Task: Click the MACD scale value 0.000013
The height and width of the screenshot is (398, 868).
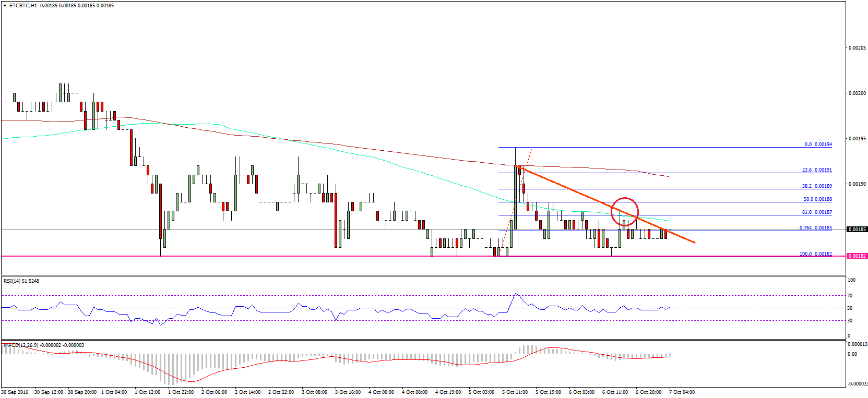Action: [857, 344]
